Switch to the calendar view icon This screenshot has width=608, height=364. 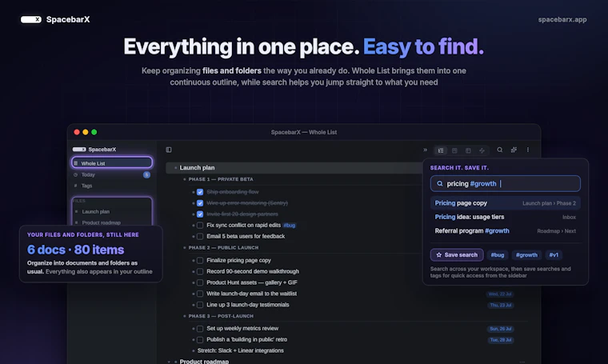click(454, 150)
